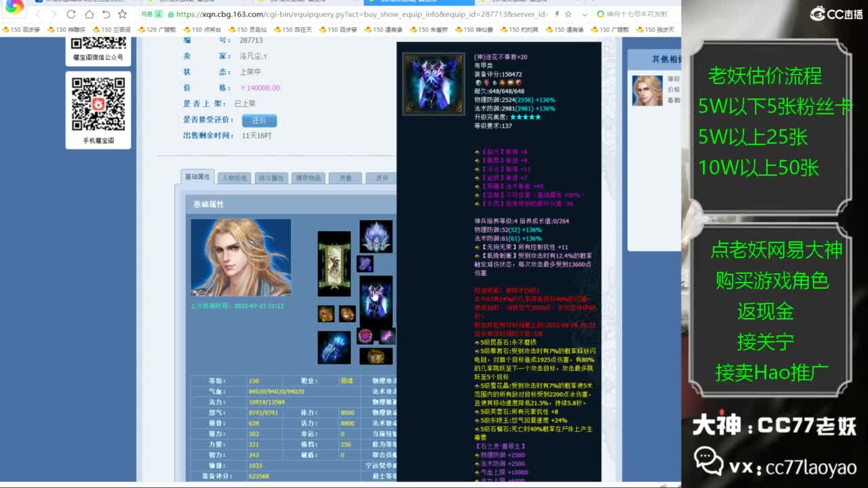The image size is (868, 488).
Task: Click the left golden orb accessory slot
Action: point(326,314)
